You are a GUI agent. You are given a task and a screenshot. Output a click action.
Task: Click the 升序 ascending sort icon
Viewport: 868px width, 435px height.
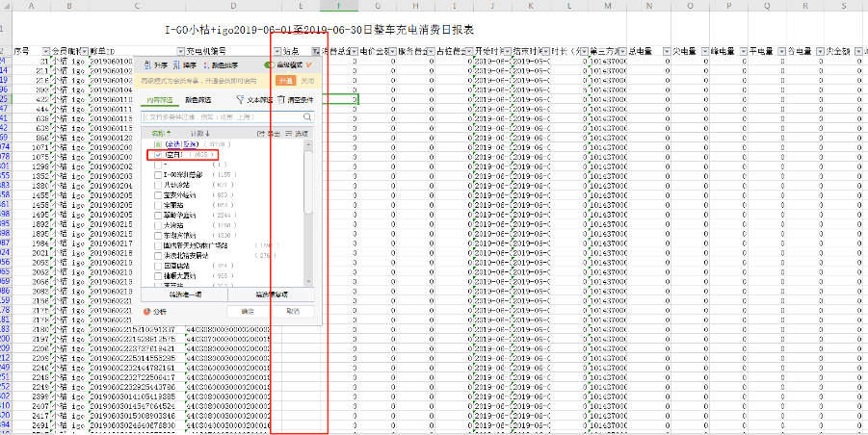click(x=149, y=64)
